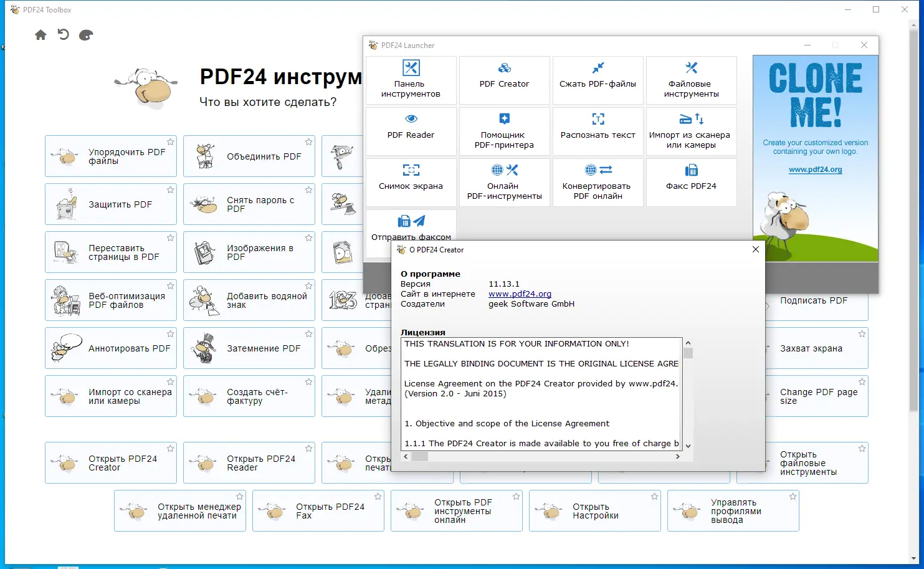Click the Открыть PDF24 Creator tile
The height and width of the screenshot is (569, 924).
tap(111, 463)
